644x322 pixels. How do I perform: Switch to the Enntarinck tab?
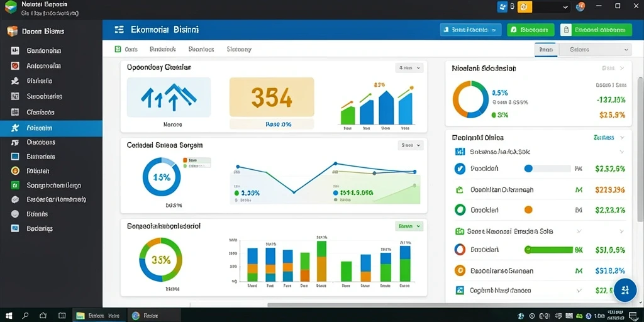click(x=163, y=49)
